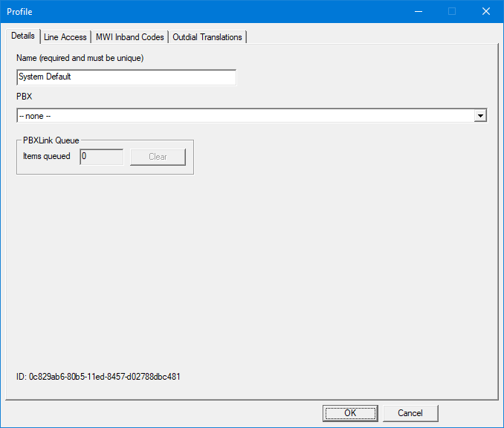Screen dimensions: 504x428
Task: Click the PBXLink Queue group heading
Action: (x=51, y=140)
